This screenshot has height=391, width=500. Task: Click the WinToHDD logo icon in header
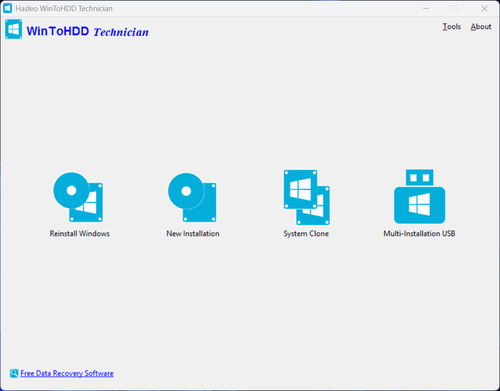14,29
